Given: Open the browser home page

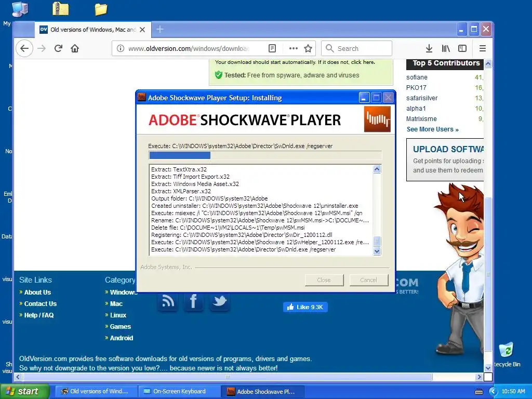Looking at the screenshot, I should pos(75,48).
